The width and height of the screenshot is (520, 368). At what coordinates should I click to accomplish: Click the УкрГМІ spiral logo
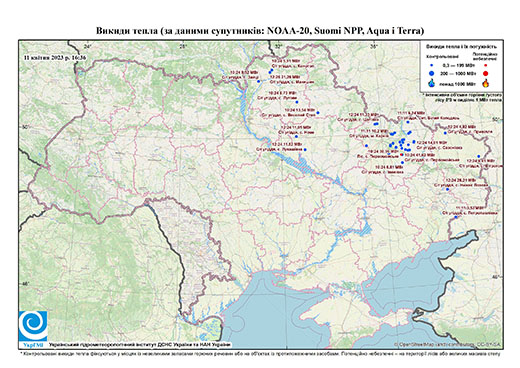[33, 326]
